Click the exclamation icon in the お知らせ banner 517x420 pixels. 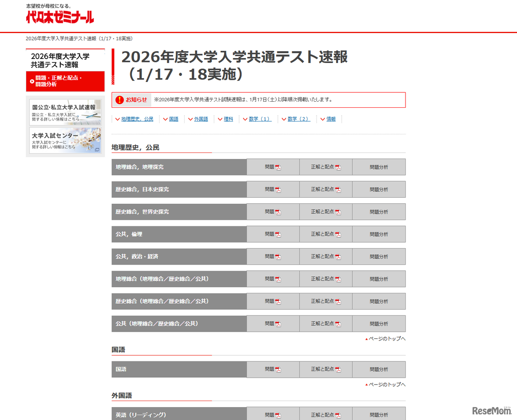(119, 100)
